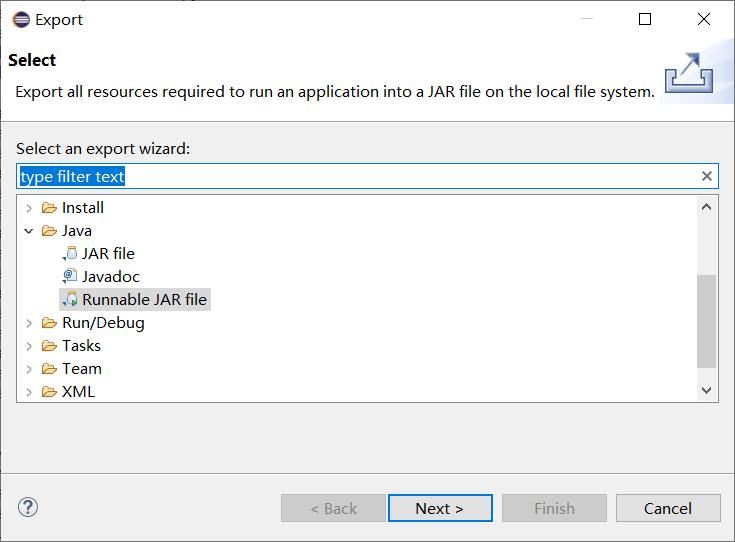The width and height of the screenshot is (735, 542).
Task: Cancel the Export dialog
Action: tap(668, 508)
